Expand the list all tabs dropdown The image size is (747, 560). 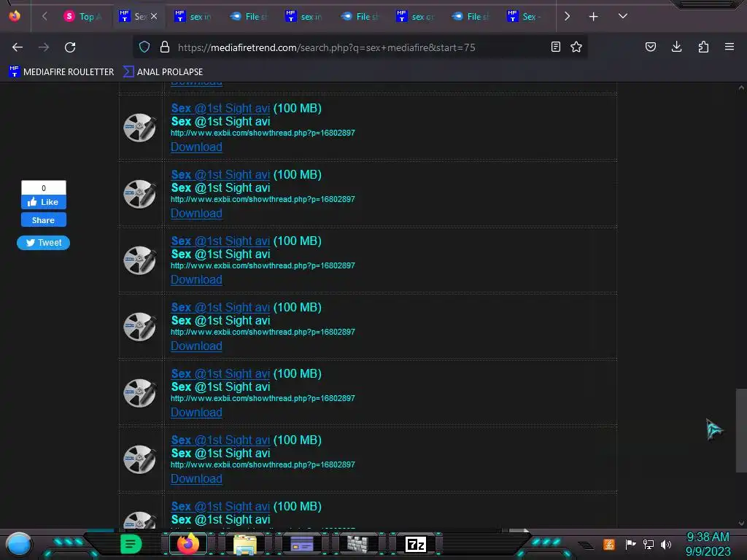click(623, 16)
